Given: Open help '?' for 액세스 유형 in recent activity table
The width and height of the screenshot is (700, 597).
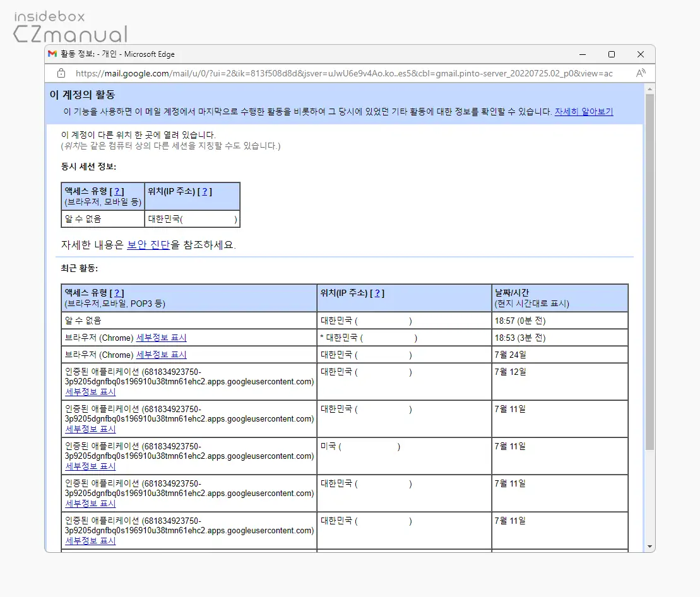Looking at the screenshot, I should (117, 293).
